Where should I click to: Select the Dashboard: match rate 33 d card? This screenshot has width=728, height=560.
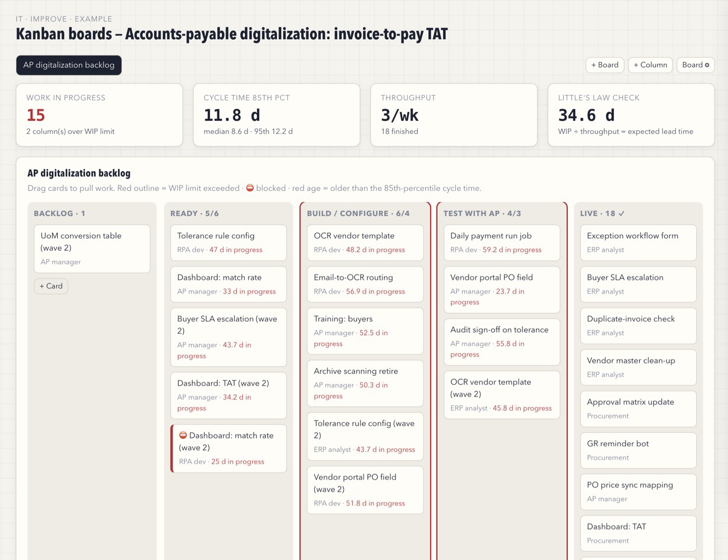click(228, 284)
